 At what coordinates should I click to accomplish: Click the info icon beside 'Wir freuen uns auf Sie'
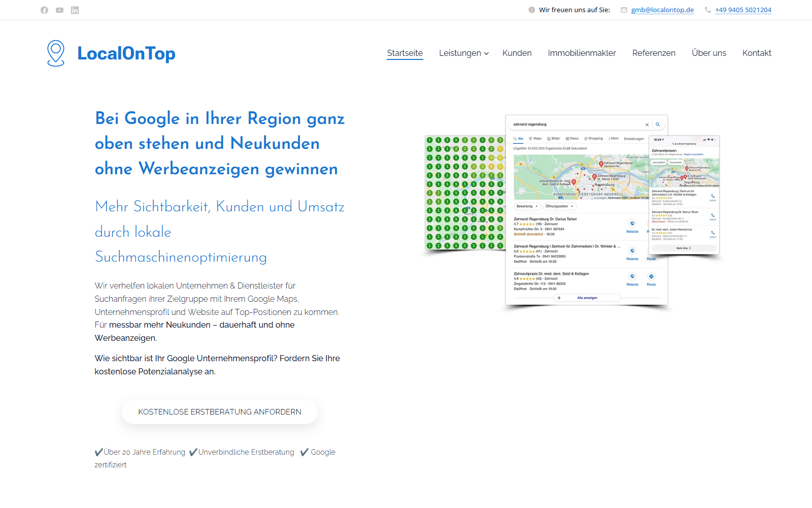pos(532,10)
